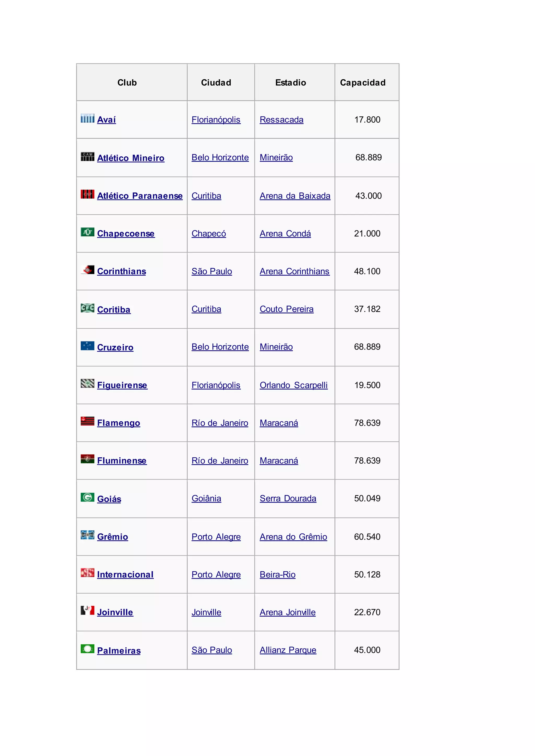Click the Avaí club flag icon
The image size is (535, 756).
(87, 118)
